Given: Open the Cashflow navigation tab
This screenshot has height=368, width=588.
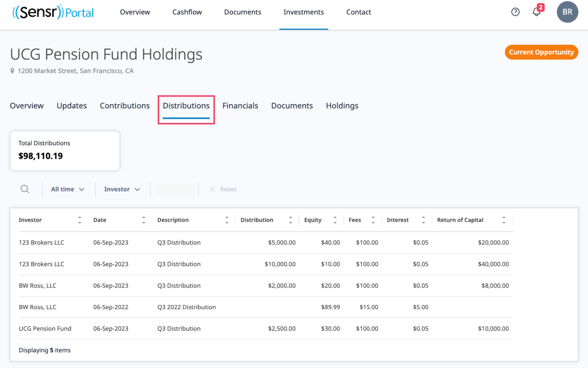Looking at the screenshot, I should (187, 12).
